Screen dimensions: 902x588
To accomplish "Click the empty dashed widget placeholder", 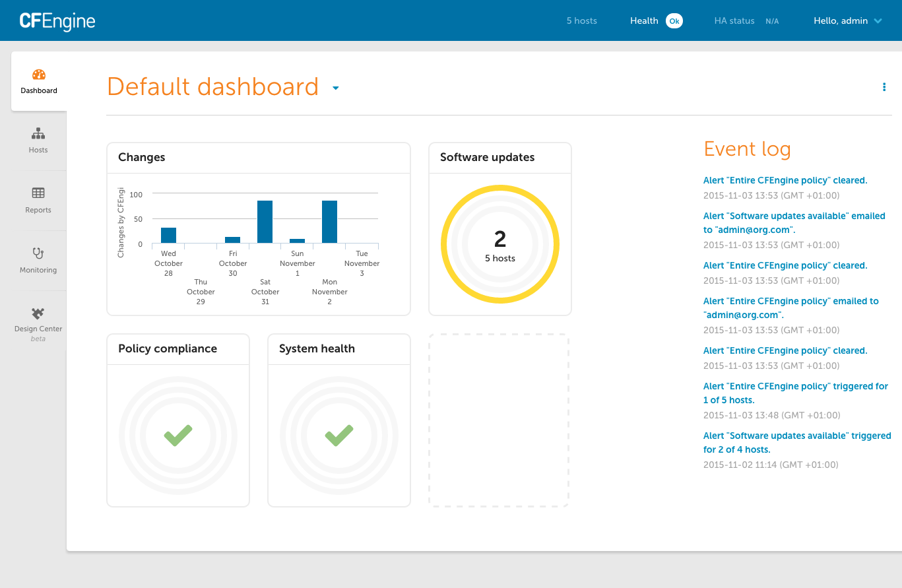I will pos(499,420).
